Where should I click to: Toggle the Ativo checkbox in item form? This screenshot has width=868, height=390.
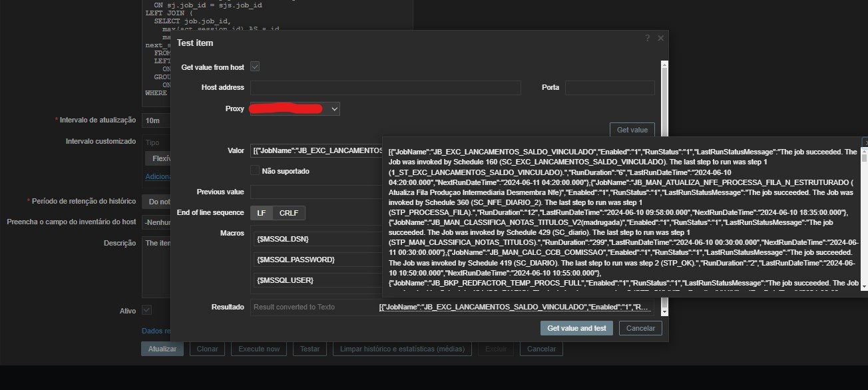(146, 310)
